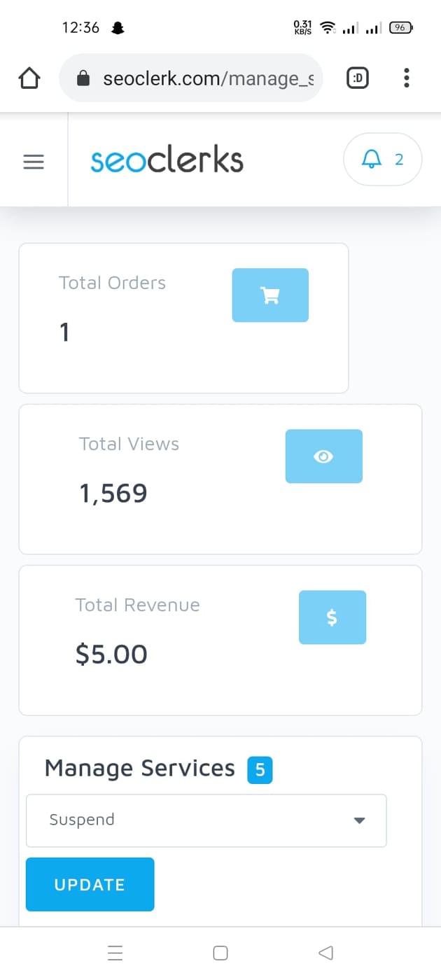Open the browser tab switcher

click(357, 78)
